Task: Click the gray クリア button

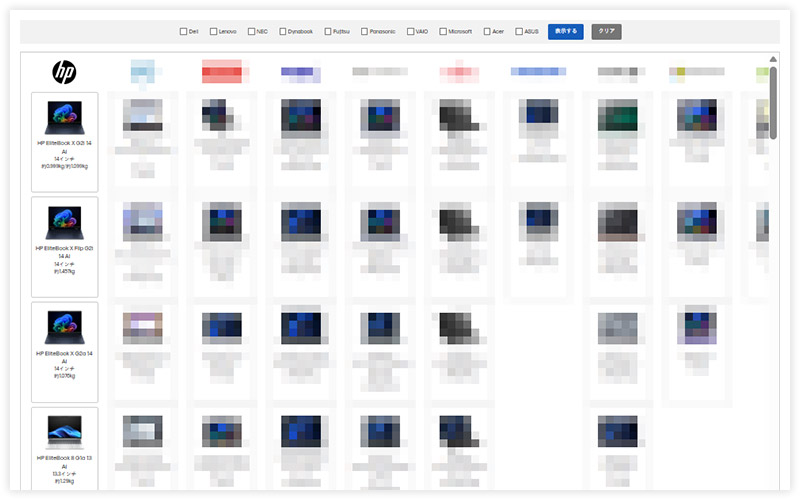Action: [x=607, y=32]
